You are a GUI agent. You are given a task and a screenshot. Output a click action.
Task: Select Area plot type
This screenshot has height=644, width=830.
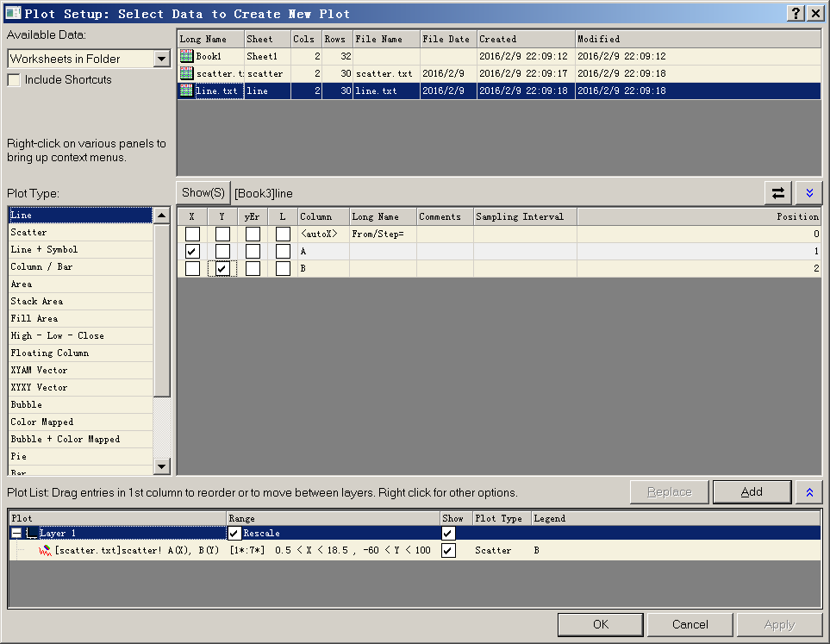coord(80,284)
